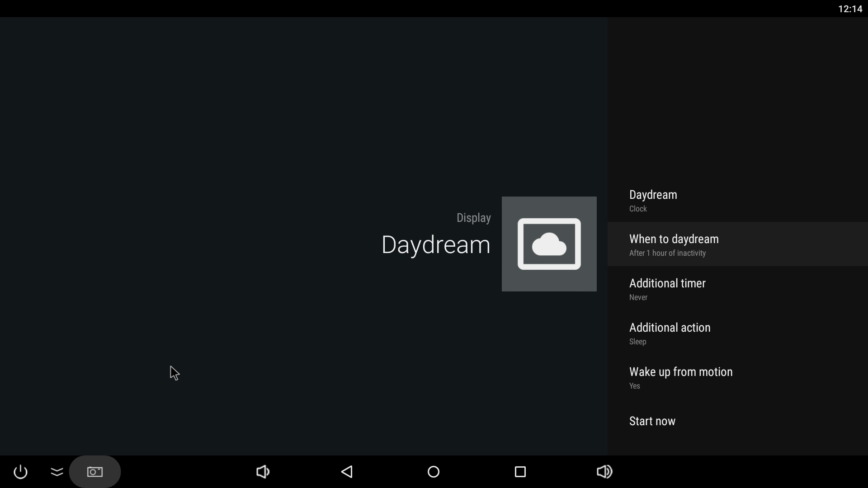Raise volume with the volume up icon
The image size is (868, 488).
[x=604, y=472]
